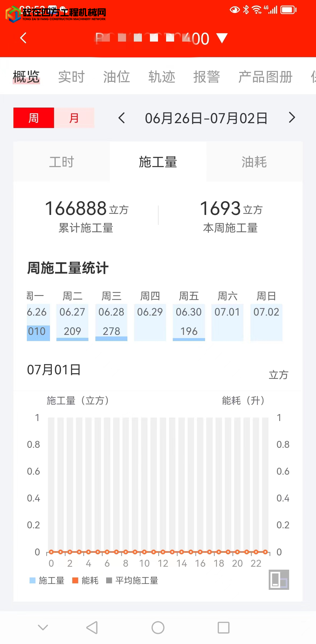Select the 周 period toggle
The height and width of the screenshot is (644, 316).
click(34, 118)
